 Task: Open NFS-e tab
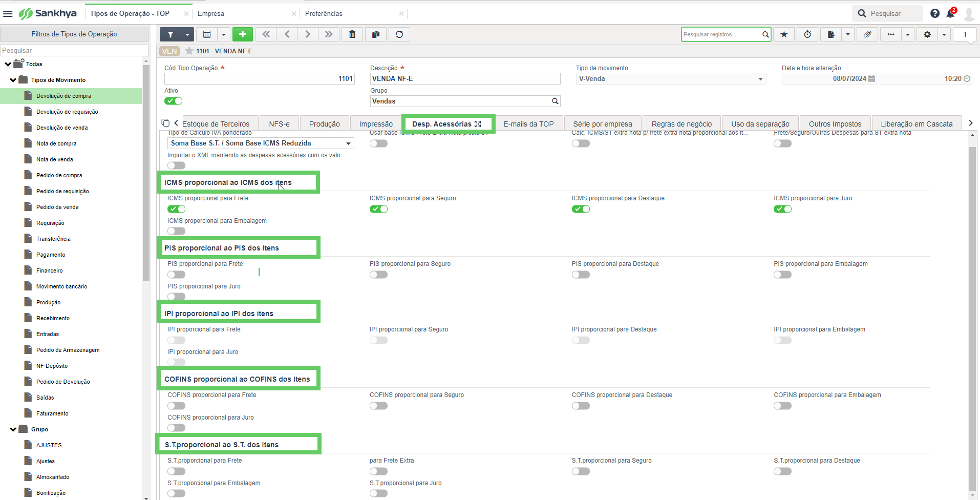coord(279,124)
